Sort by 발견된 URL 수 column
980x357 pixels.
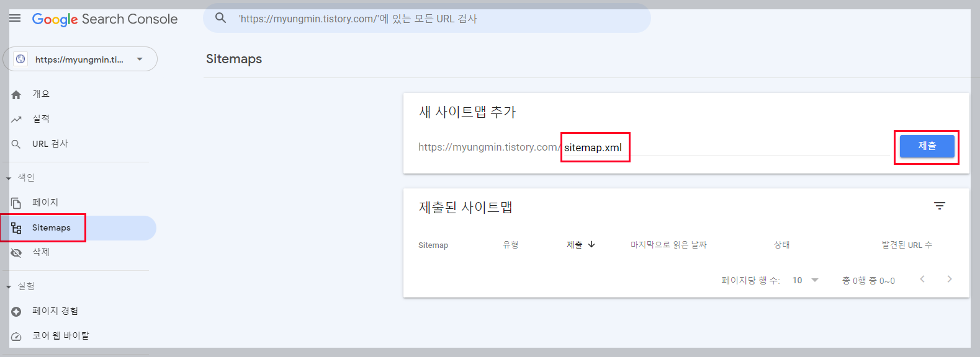point(907,245)
